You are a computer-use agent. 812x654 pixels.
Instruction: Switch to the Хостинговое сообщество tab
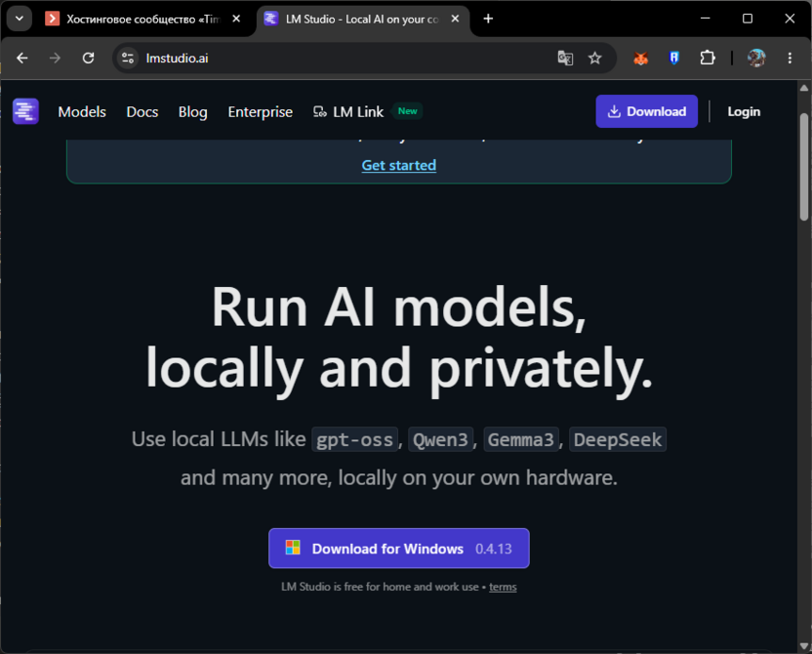pyautogui.click(x=143, y=20)
